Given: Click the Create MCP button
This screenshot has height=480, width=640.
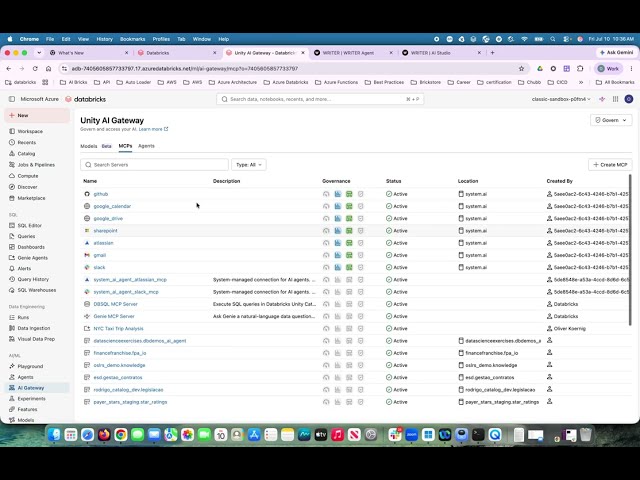Looking at the screenshot, I should (x=610, y=164).
